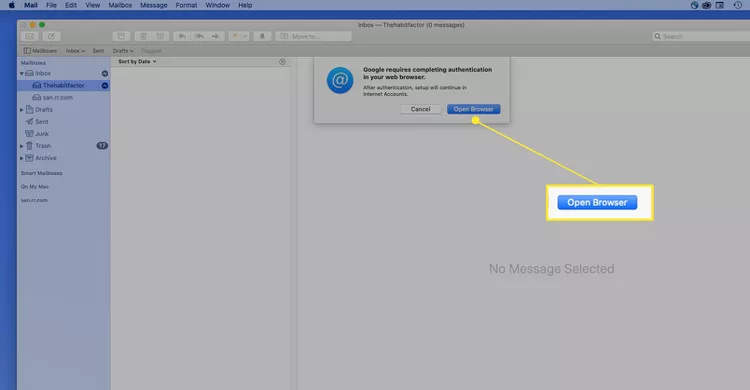This screenshot has height=390, width=750.
Task: Click the Sent paper-plane icon in sidebar
Action: click(30, 122)
